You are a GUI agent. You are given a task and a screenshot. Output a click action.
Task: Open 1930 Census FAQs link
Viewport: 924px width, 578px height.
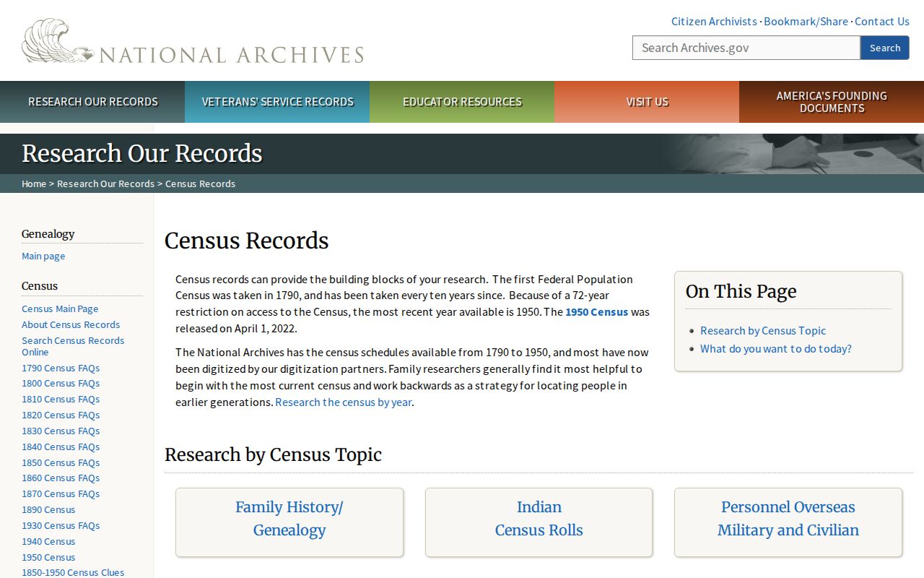coord(61,526)
